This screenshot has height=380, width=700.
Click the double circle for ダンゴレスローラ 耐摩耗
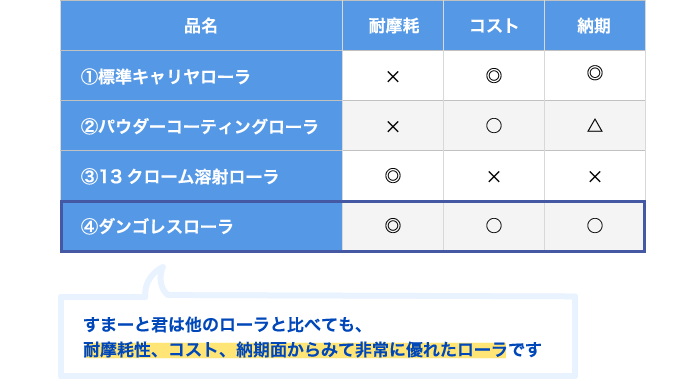[x=393, y=225]
